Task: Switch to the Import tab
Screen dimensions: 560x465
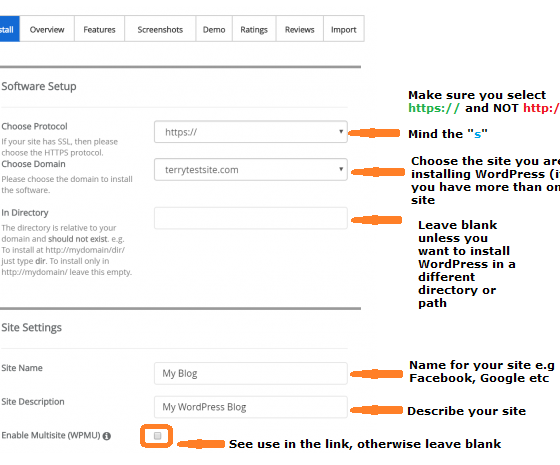Action: click(x=344, y=29)
